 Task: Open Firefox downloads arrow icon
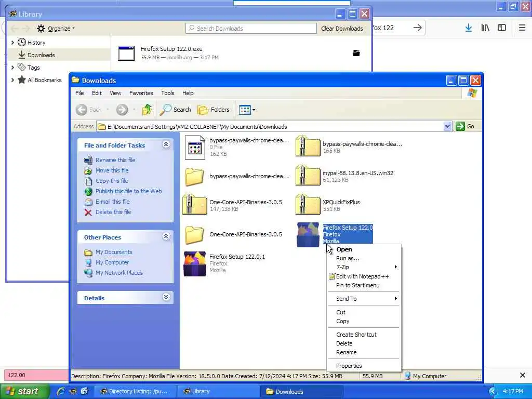pyautogui.click(x=469, y=28)
